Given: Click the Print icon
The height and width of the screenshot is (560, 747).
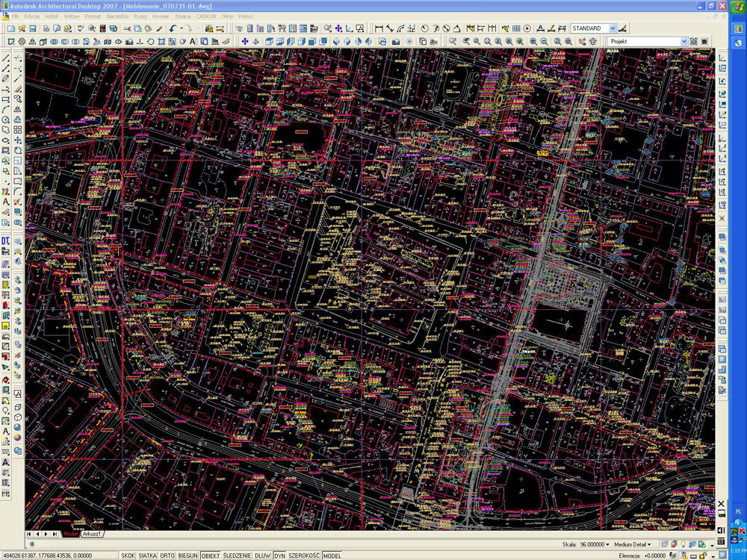Looking at the screenshot, I should point(46,28).
